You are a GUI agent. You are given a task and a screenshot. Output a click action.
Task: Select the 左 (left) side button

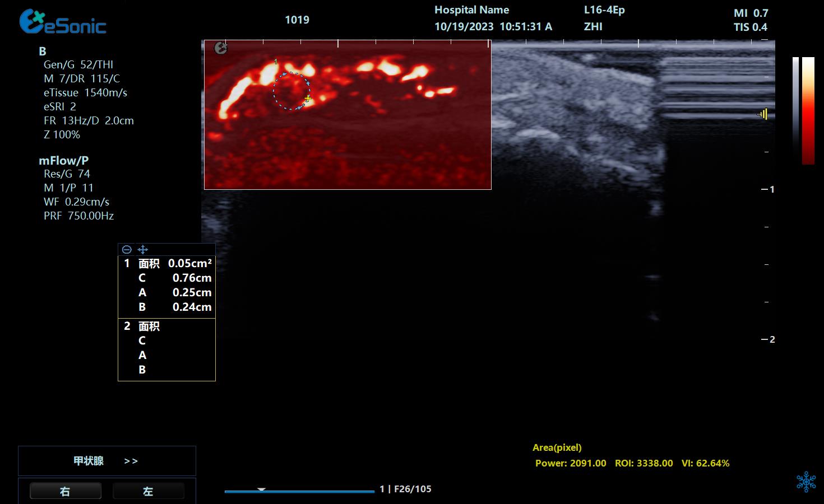[x=148, y=491]
